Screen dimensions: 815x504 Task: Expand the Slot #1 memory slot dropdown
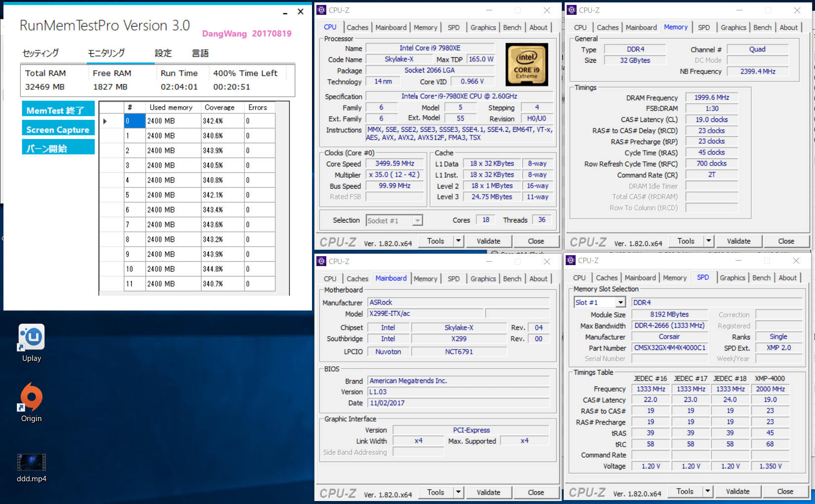(x=621, y=302)
